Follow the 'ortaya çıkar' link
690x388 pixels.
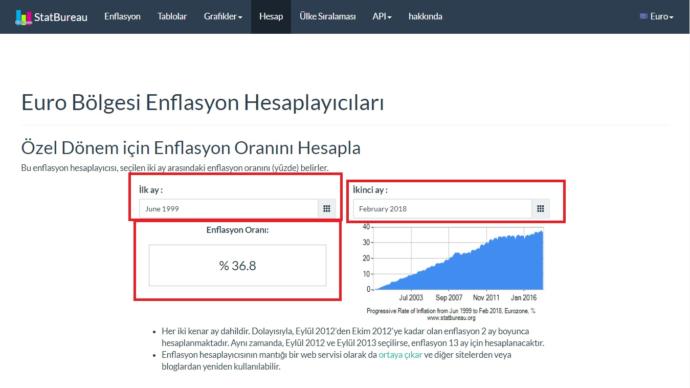(400, 355)
